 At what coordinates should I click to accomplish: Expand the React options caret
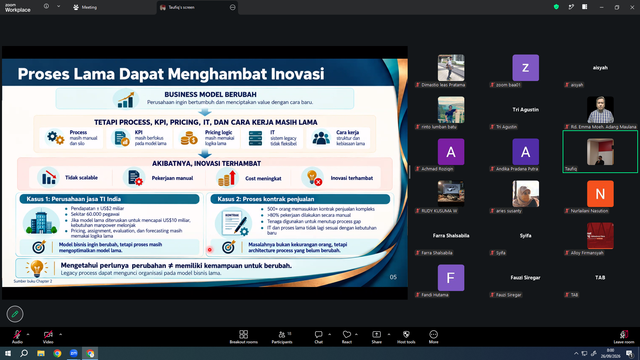(x=356, y=334)
